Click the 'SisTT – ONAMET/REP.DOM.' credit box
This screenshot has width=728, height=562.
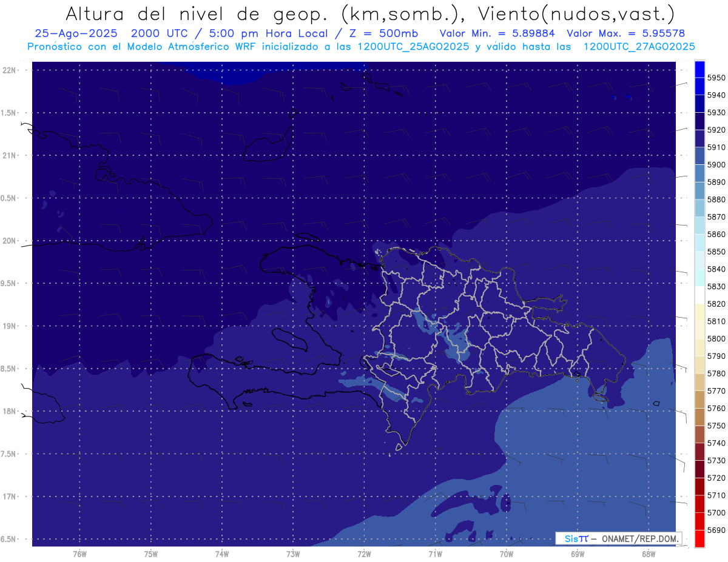click(x=619, y=538)
